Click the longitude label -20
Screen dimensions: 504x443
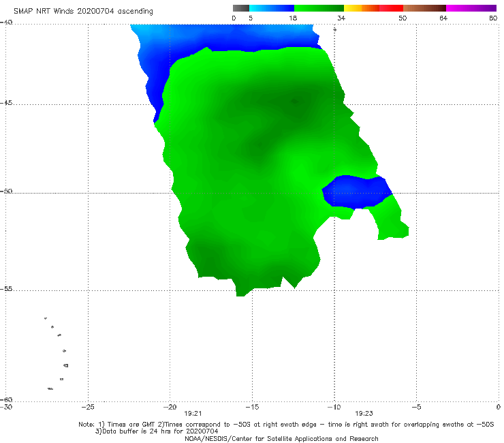170,407
